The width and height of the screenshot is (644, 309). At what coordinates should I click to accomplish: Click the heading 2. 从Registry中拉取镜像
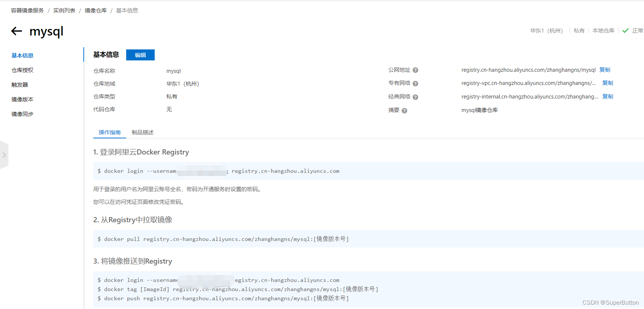(x=133, y=220)
